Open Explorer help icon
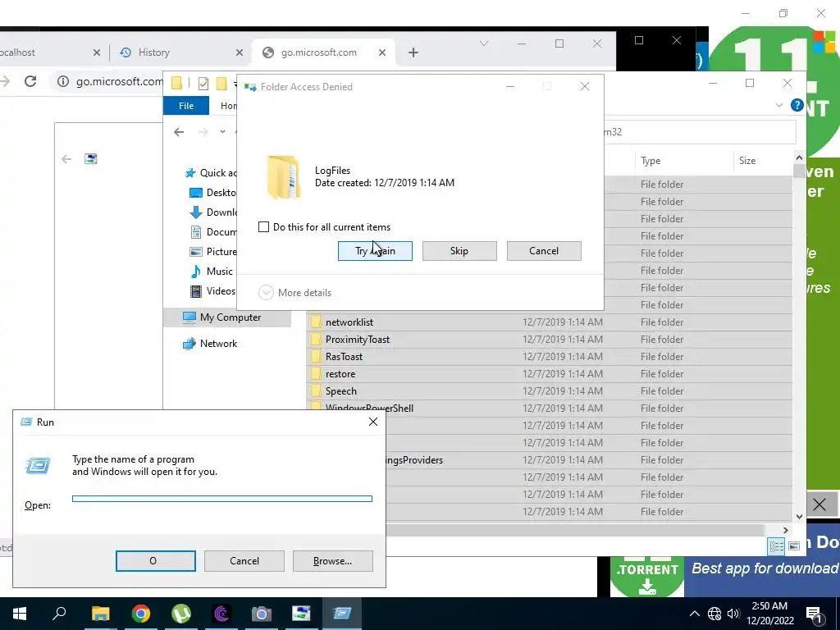Image resolution: width=840 pixels, height=630 pixels. pyautogui.click(x=797, y=105)
